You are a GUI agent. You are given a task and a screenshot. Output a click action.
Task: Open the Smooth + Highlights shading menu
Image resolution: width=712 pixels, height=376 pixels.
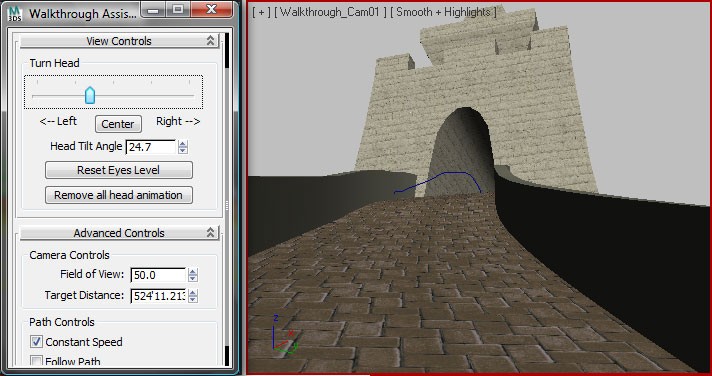pos(443,12)
